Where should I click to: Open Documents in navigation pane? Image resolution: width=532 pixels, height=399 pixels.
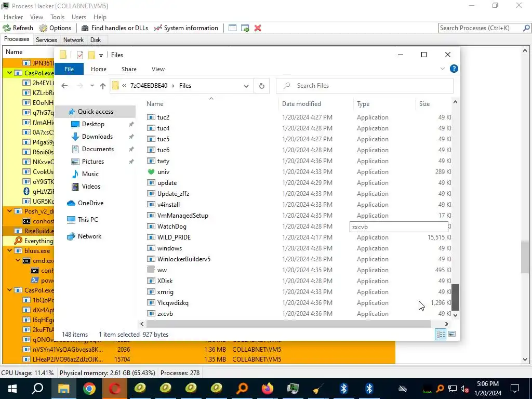click(98, 149)
